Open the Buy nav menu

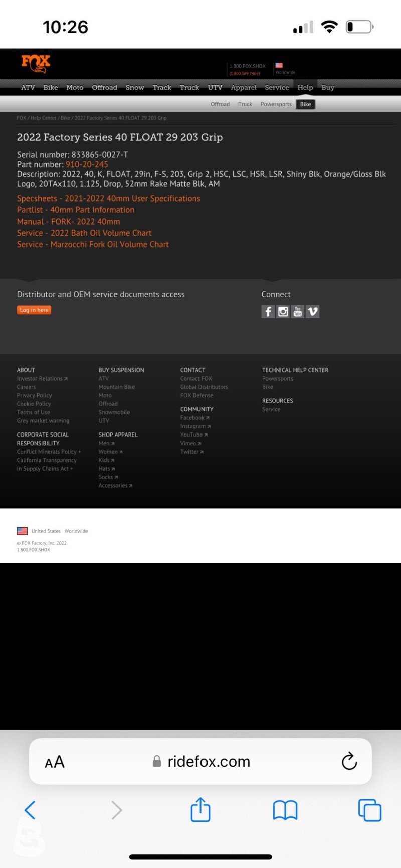328,87
